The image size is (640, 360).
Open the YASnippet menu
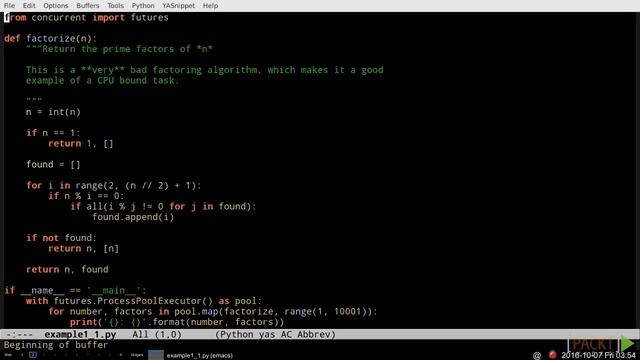click(178, 6)
